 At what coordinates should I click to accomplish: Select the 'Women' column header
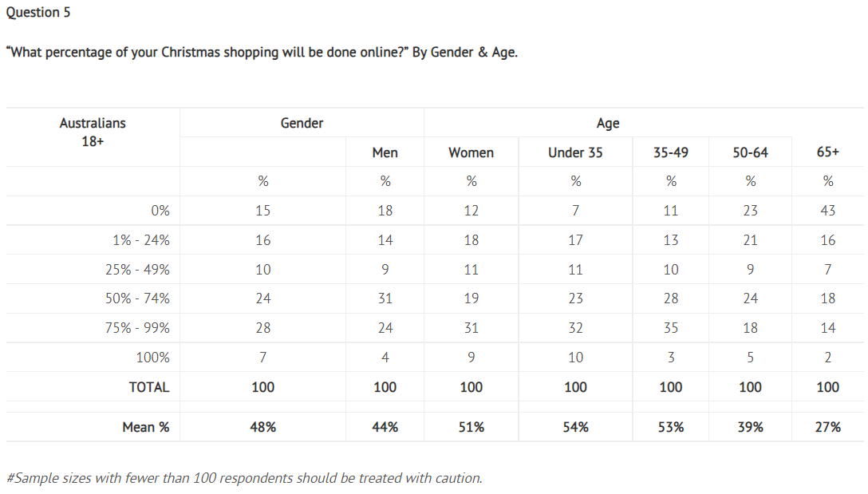471,152
